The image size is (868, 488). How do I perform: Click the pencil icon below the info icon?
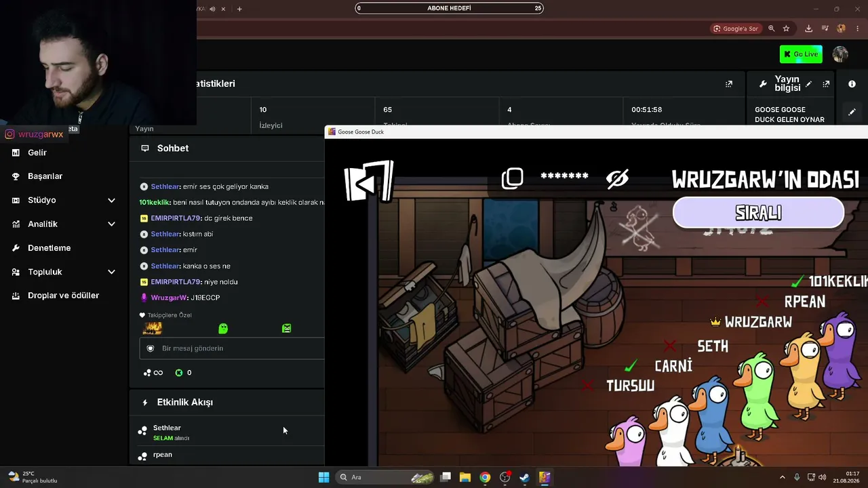pyautogui.click(x=852, y=112)
